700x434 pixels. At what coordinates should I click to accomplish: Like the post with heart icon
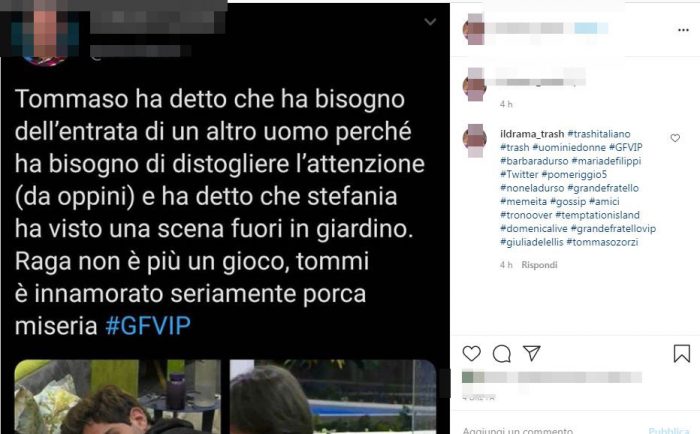tap(471, 353)
